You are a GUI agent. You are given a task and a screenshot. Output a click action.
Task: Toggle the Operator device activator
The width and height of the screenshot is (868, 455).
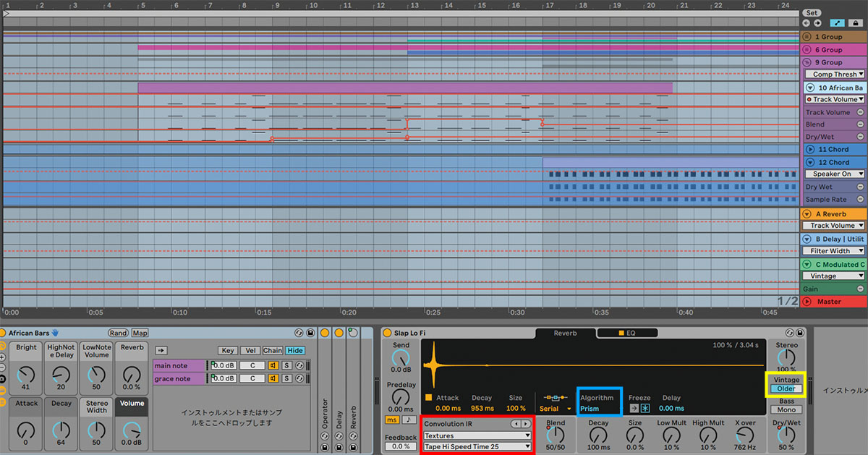[x=325, y=333]
